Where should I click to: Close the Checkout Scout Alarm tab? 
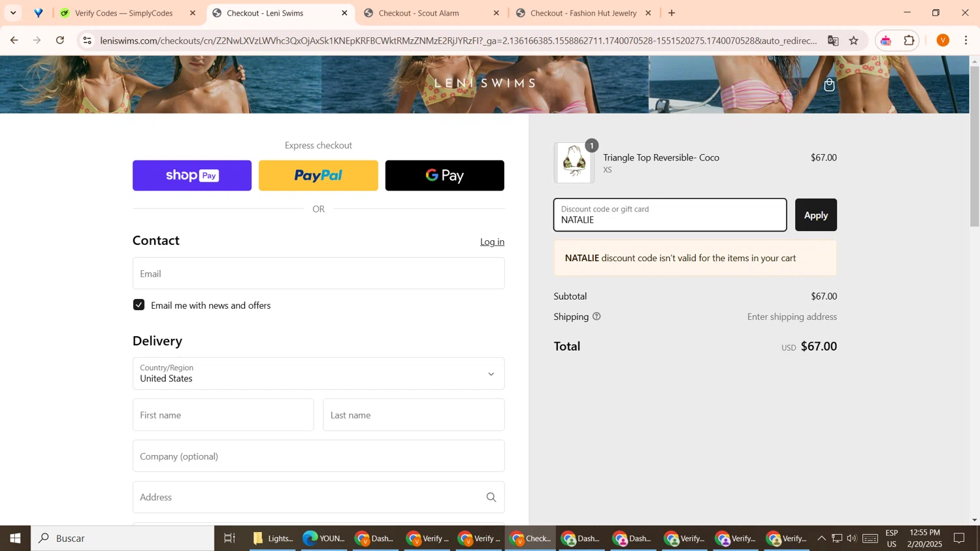[x=497, y=13]
